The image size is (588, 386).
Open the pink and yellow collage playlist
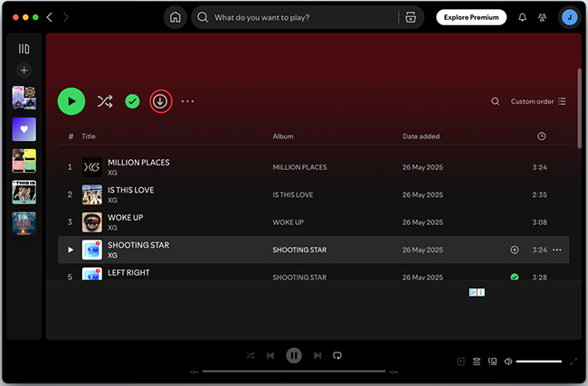point(24,161)
